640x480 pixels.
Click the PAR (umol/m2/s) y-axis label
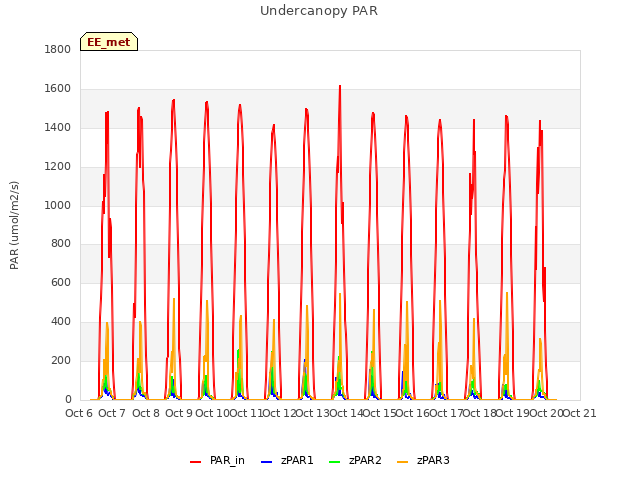pyautogui.click(x=14, y=225)
